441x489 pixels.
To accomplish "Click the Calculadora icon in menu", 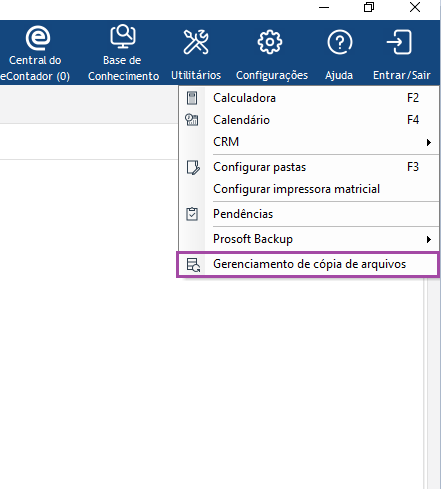I will (x=192, y=98).
